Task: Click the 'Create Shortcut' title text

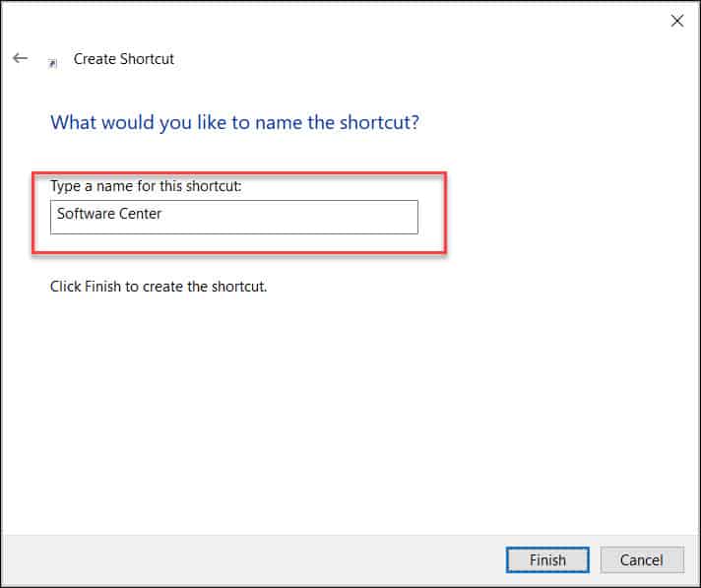Action: (124, 59)
